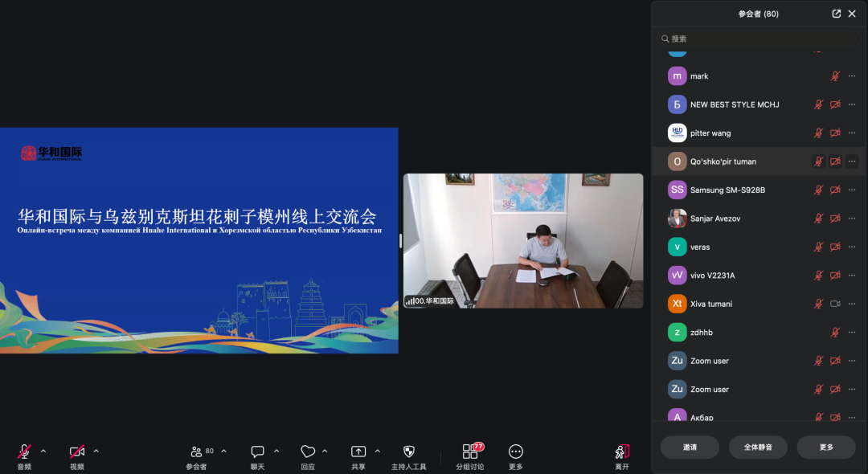Click Sanjar Avezov video-off icon
The height and width of the screenshot is (474, 868).
835,219
